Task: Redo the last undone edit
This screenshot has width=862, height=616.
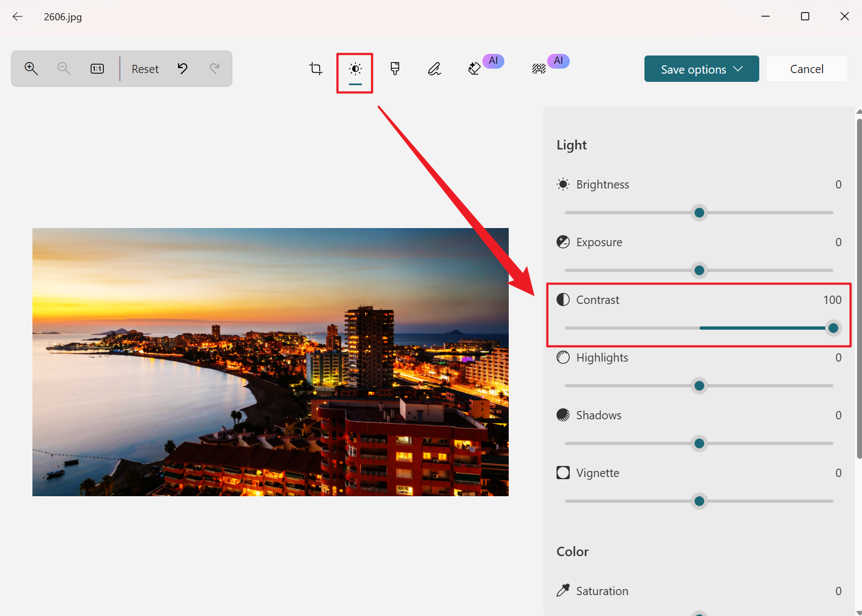Action: 215,69
